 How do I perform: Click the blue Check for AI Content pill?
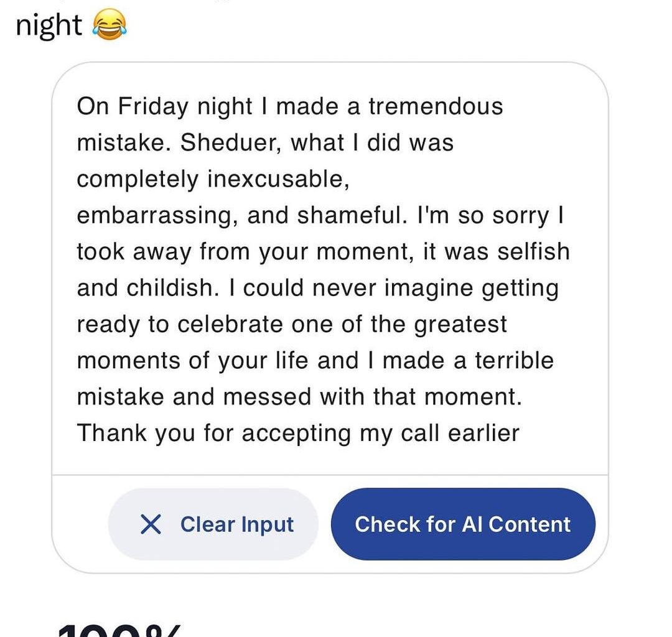pos(463,524)
